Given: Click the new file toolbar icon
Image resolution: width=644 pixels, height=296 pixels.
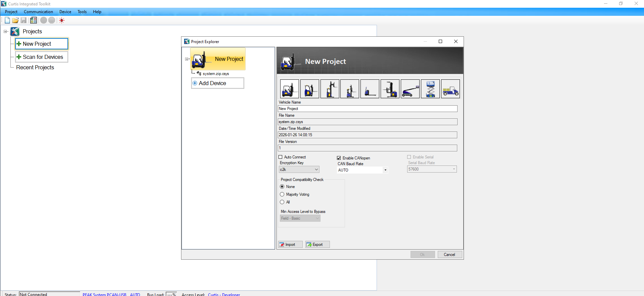Looking at the screenshot, I should (x=7, y=20).
